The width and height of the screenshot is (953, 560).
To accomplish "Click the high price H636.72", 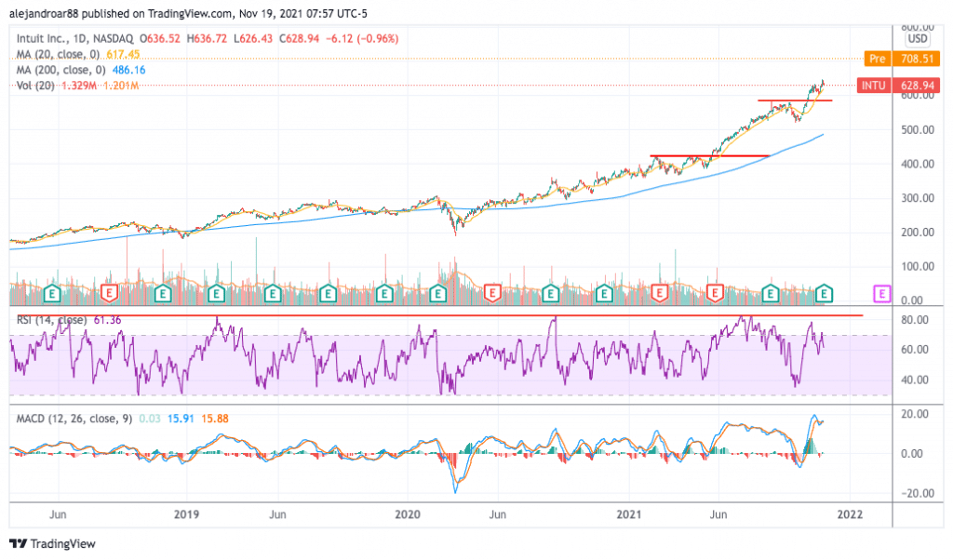I will click(x=207, y=38).
